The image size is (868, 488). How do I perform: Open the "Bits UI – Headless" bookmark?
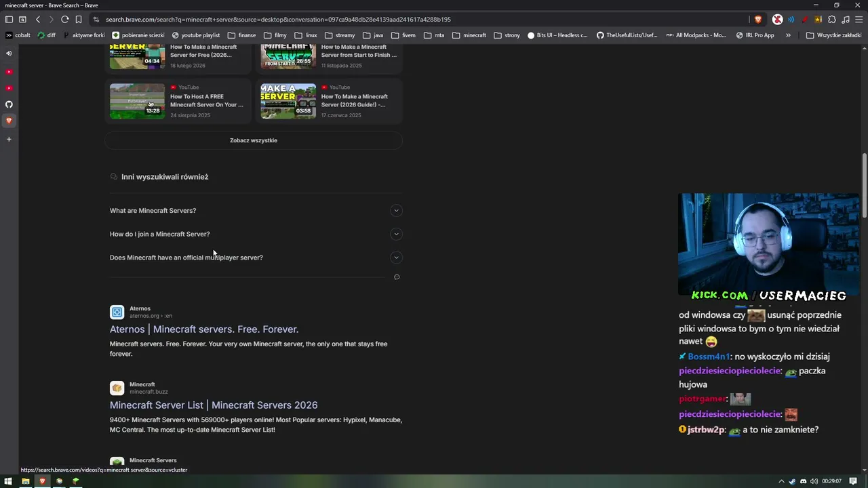[x=557, y=35]
